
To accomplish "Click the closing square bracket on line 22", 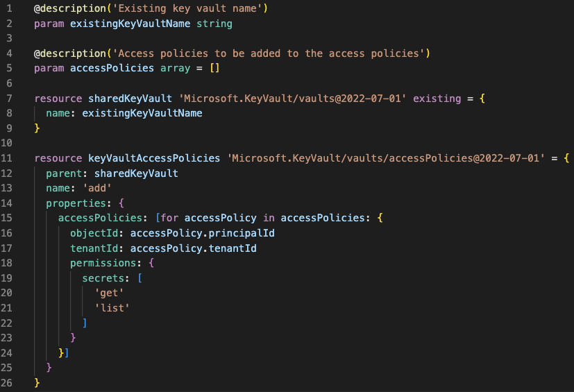I will 85,323.
